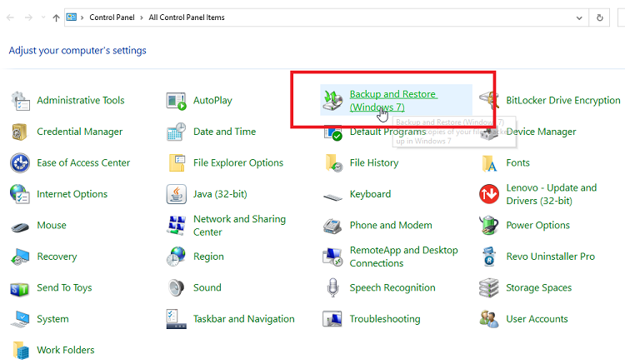Click the Troubleshooting icon
The height and width of the screenshot is (364, 625).
pyautogui.click(x=332, y=319)
